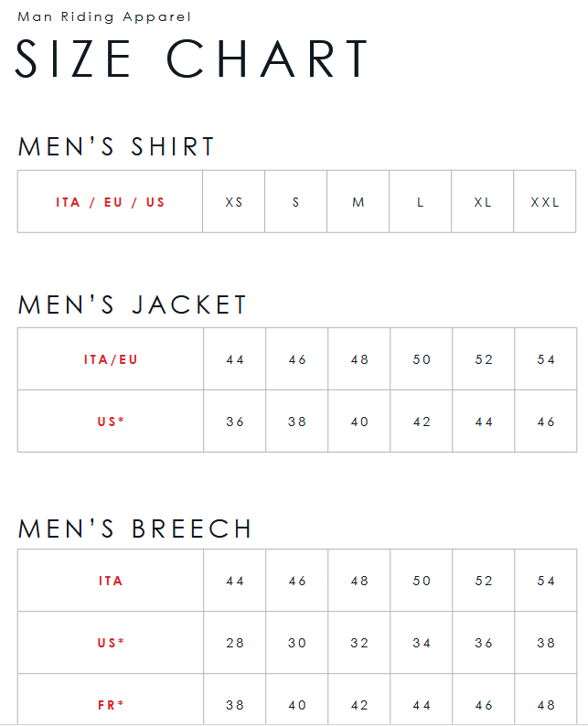Screen dimensions: 588x726
Task: Select breech US size 28 cell
Action: 235,643
